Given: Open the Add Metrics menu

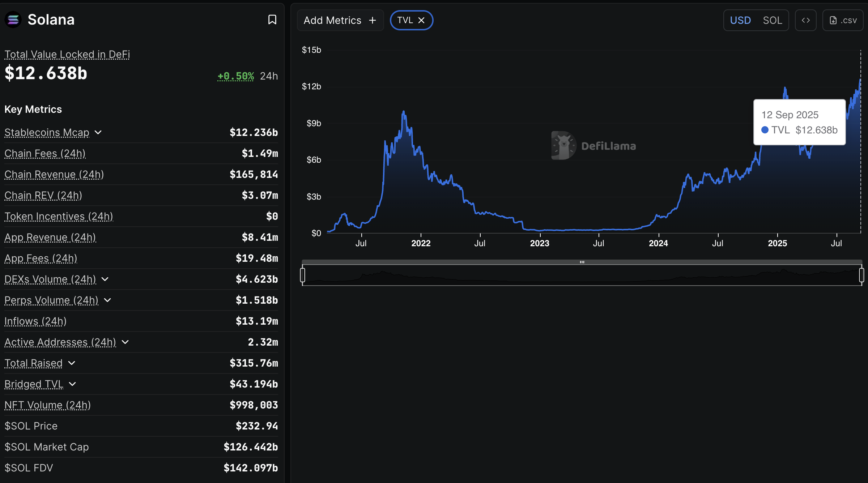Looking at the screenshot, I should pos(332,20).
